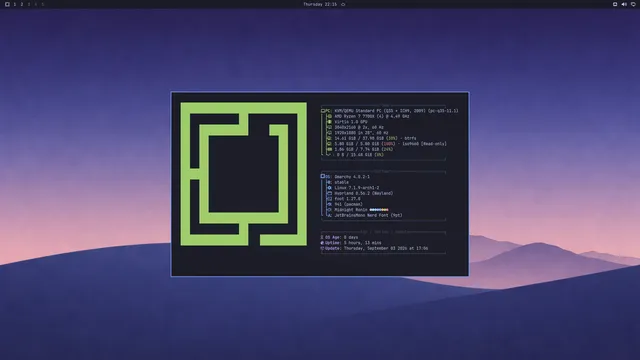Image resolution: width=640 pixels, height=360 pixels.
Task: Click the font icon beside JetBrainsMono Nerd Font
Action: click(329, 215)
